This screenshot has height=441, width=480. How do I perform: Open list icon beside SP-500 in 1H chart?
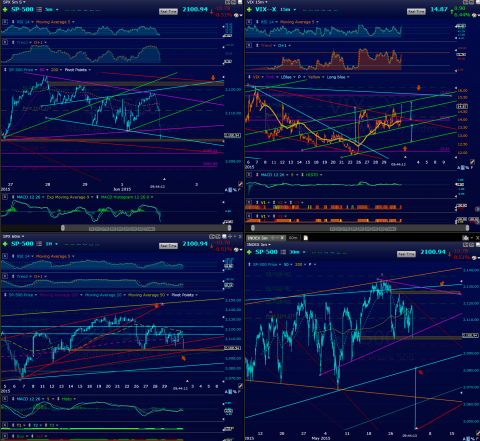coord(39,244)
